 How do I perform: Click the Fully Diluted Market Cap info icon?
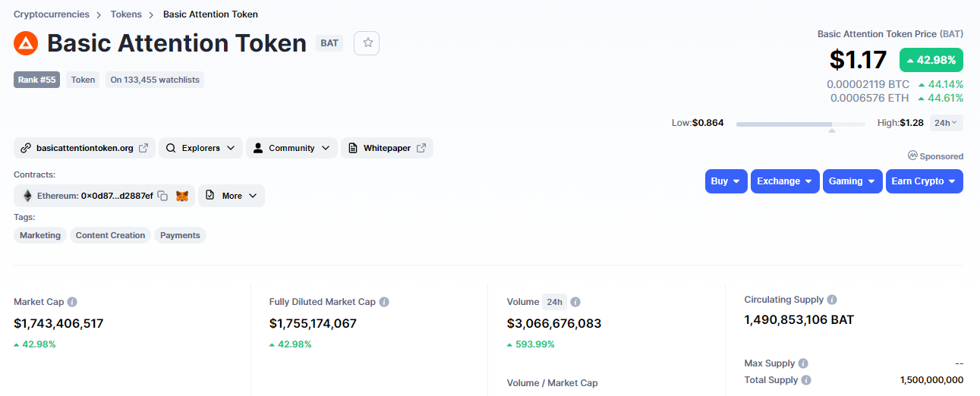tap(384, 302)
